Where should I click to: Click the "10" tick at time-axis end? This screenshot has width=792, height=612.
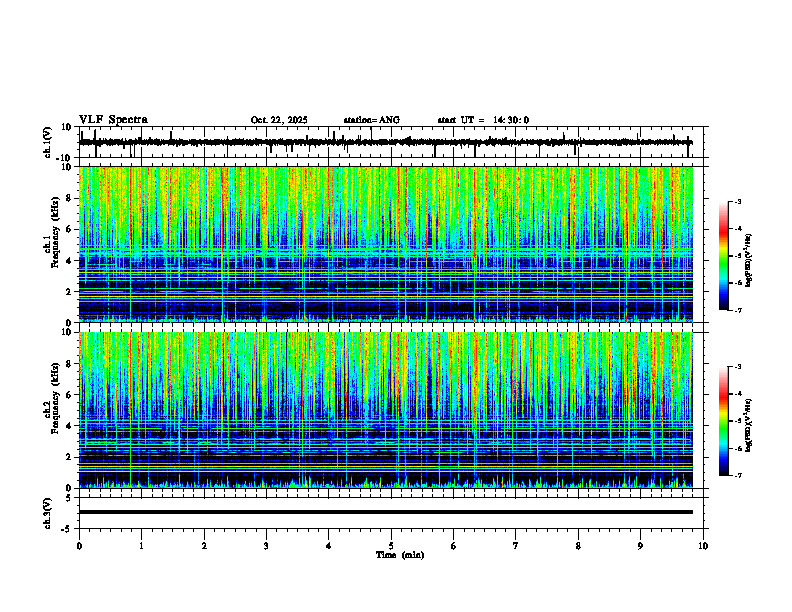point(703,546)
